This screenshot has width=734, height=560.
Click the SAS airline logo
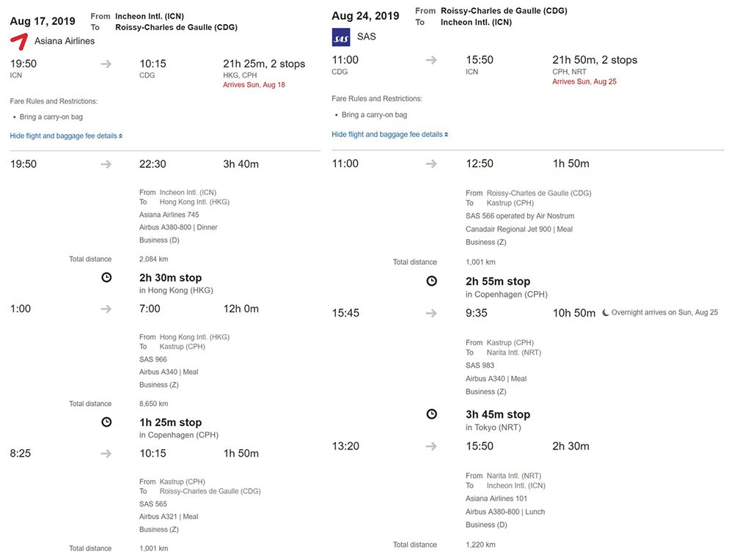[341, 37]
